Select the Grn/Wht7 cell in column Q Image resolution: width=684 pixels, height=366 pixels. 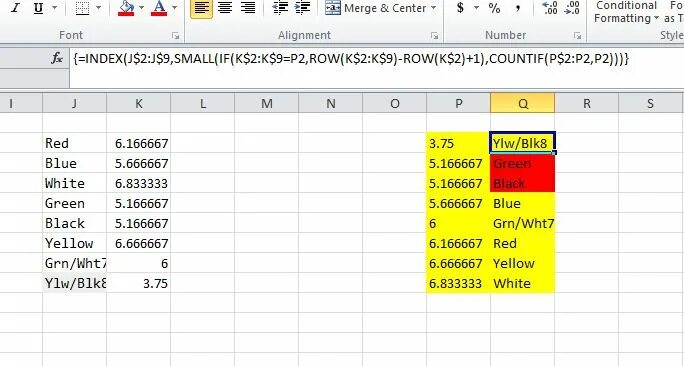pyautogui.click(x=523, y=223)
